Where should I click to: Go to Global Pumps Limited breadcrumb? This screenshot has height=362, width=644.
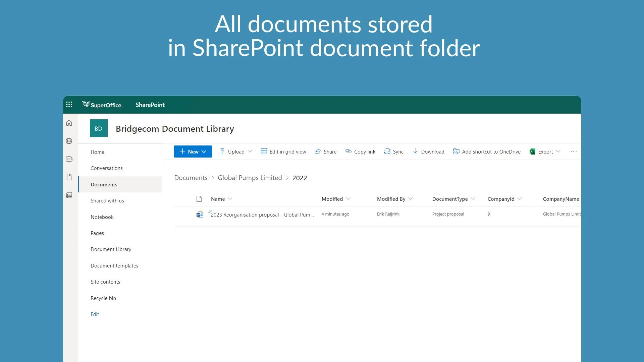point(250,178)
